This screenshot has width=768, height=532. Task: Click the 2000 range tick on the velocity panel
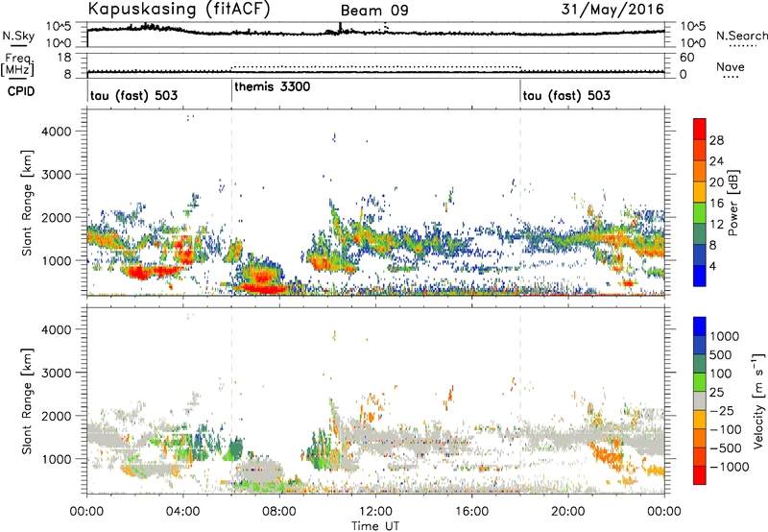tap(57, 416)
